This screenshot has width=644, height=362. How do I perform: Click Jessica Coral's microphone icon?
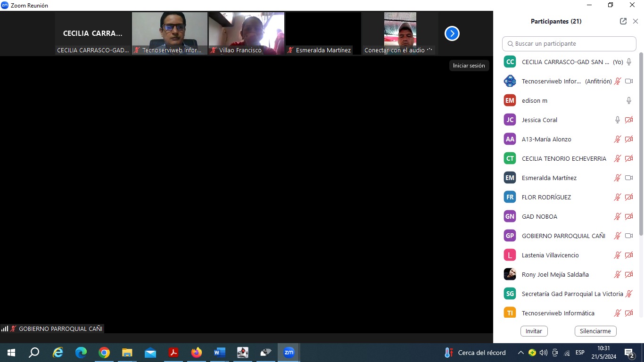tap(617, 120)
